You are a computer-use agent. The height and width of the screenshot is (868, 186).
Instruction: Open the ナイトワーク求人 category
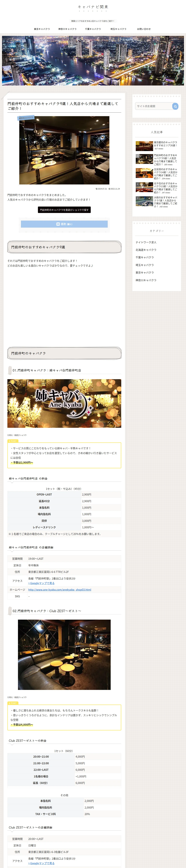pyautogui.click(x=146, y=242)
